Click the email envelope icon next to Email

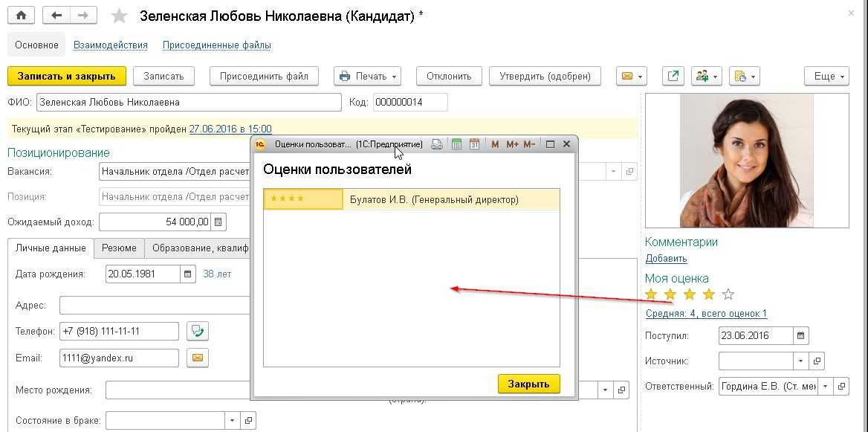198,358
